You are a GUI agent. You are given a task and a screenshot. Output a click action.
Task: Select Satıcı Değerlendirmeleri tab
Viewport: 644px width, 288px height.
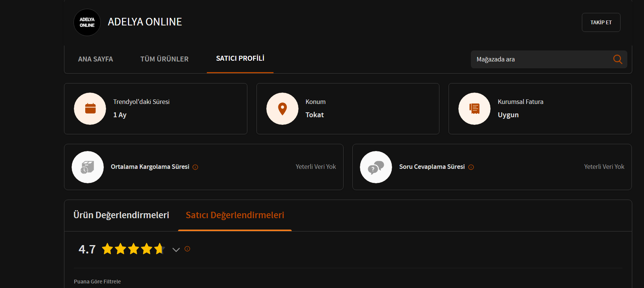pyautogui.click(x=235, y=215)
